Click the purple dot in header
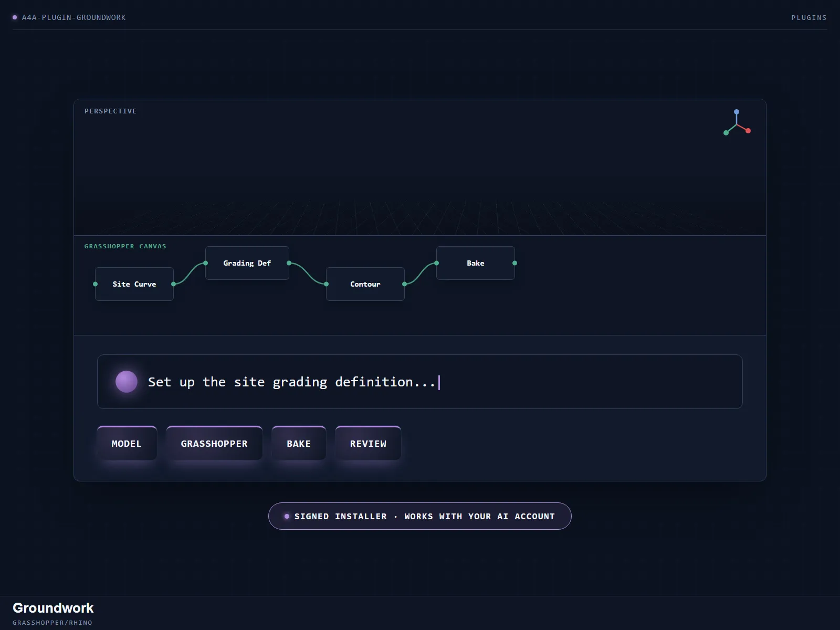 (15, 17)
